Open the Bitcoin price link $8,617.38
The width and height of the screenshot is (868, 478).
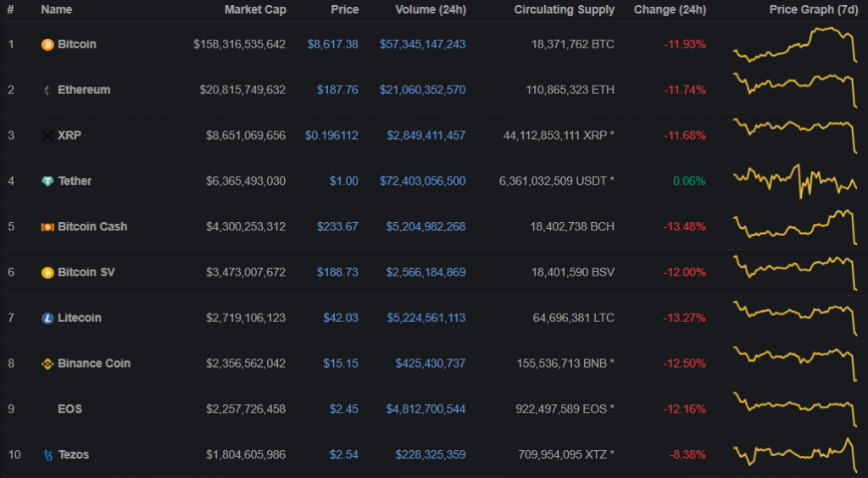[332, 44]
